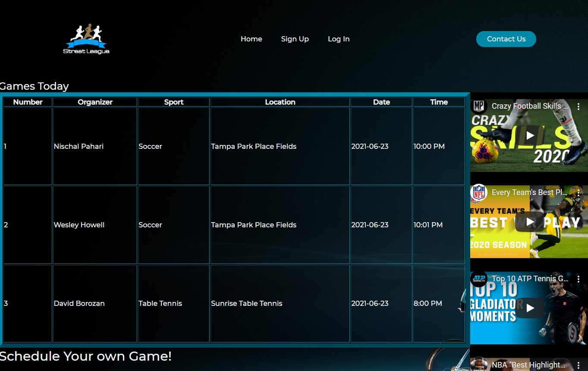Open the Crazy Football Skills video title

pyautogui.click(x=530, y=106)
